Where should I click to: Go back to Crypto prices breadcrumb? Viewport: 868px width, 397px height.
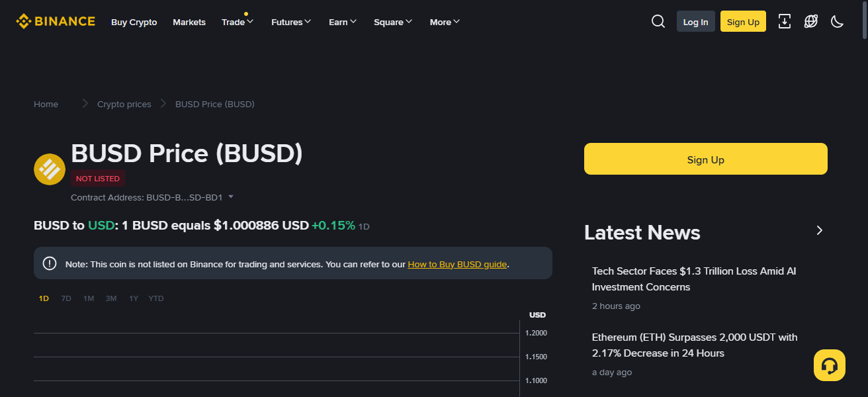tap(124, 104)
